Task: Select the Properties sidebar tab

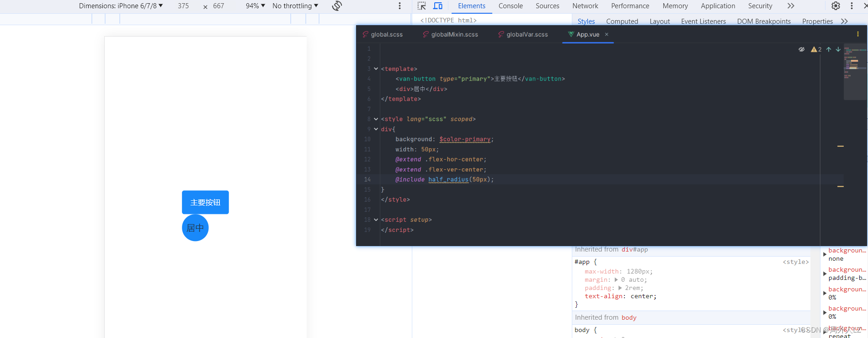Action: [x=817, y=21]
